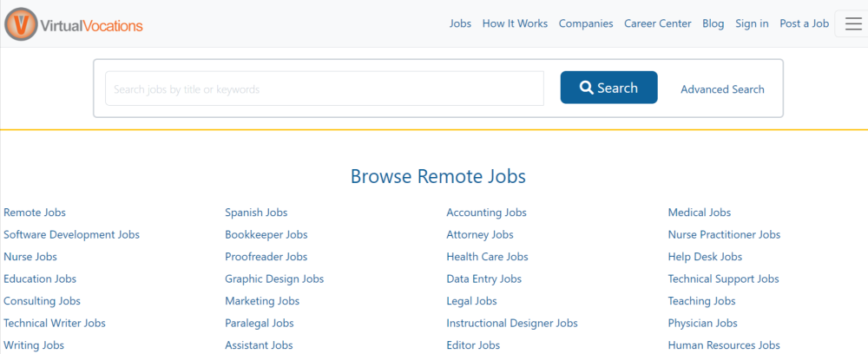
Task: Click the blue Search button
Action: [x=609, y=88]
